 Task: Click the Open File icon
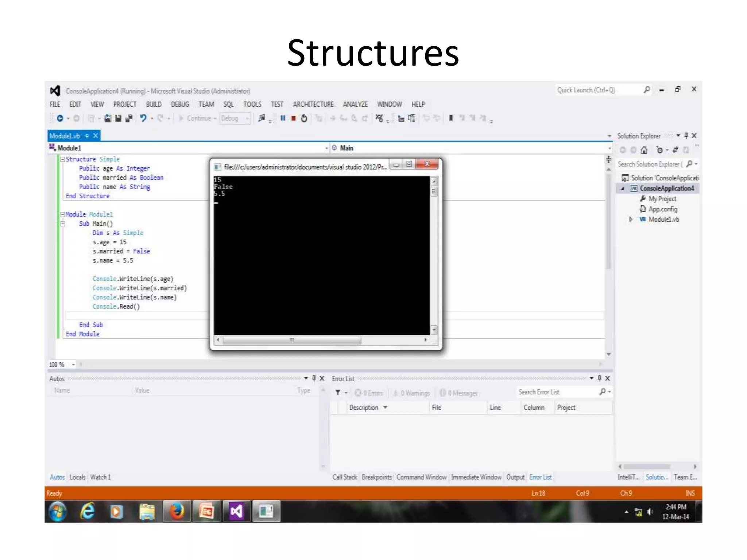point(108,118)
